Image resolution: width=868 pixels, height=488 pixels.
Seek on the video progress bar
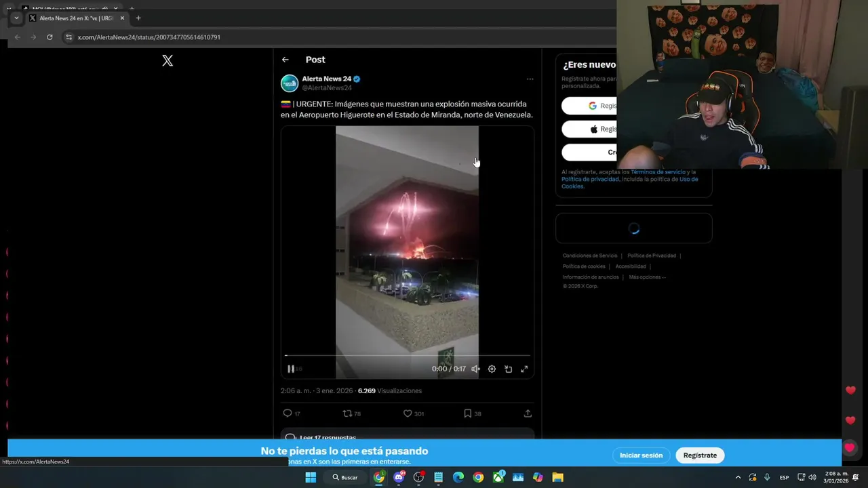point(408,355)
